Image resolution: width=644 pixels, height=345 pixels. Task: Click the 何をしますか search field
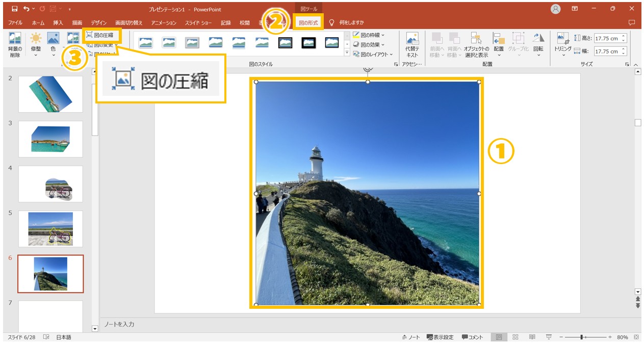pyautogui.click(x=351, y=22)
